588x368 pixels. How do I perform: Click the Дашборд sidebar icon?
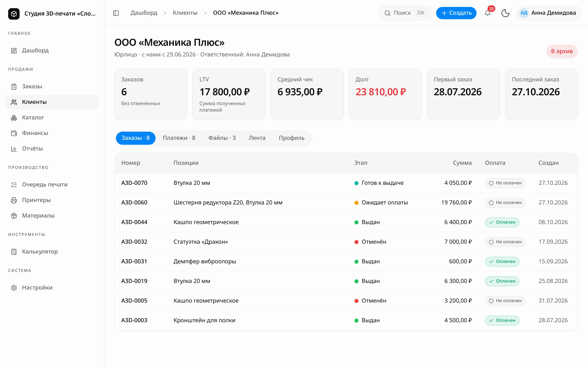click(14, 50)
